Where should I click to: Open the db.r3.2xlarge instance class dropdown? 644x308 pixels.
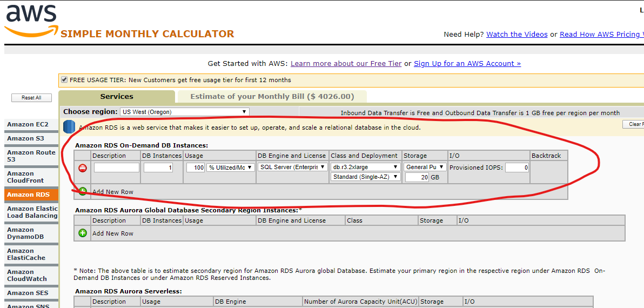pos(366,167)
